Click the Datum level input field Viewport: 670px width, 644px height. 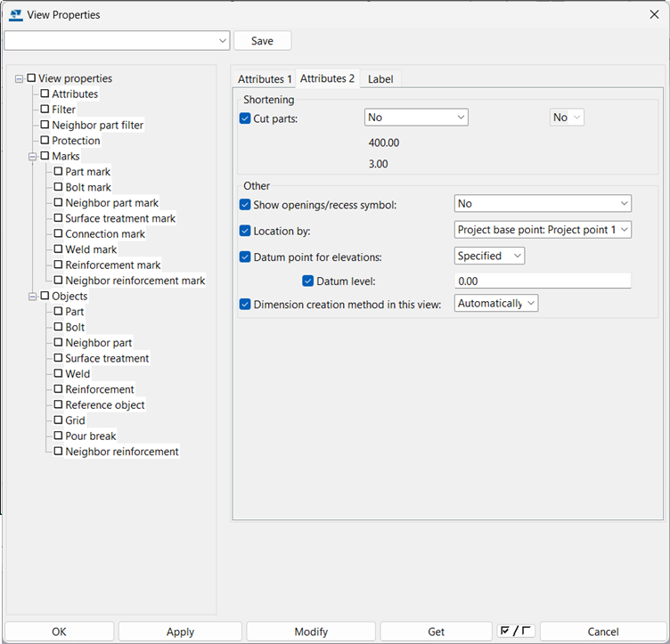543,281
